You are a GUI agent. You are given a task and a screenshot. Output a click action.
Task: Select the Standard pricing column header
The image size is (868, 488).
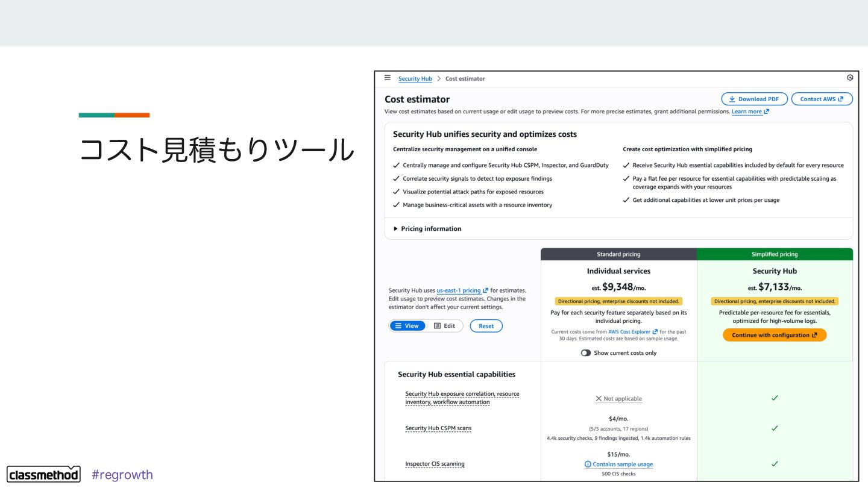618,254
